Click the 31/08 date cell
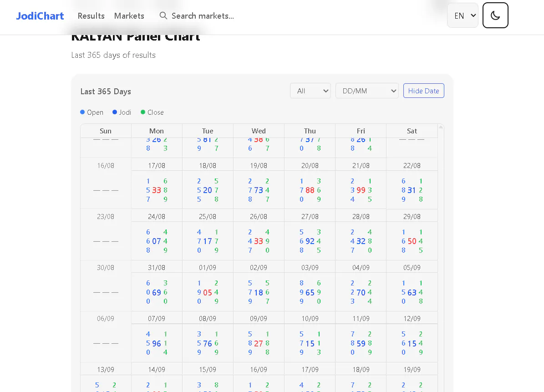This screenshot has height=392, width=544. (x=157, y=268)
